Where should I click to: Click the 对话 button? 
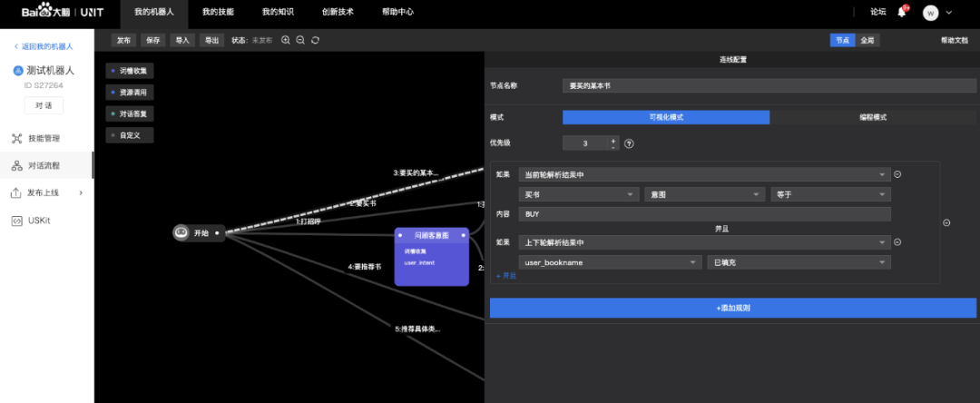pos(44,105)
